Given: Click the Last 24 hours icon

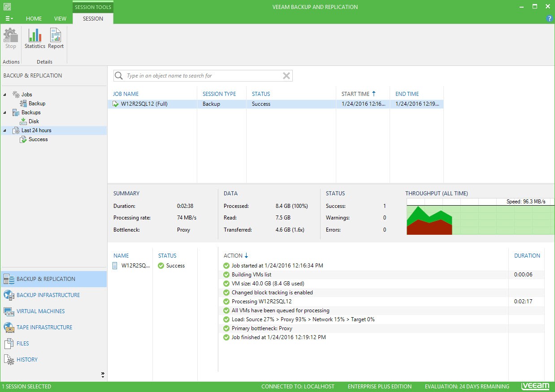Looking at the screenshot, I should [x=16, y=130].
